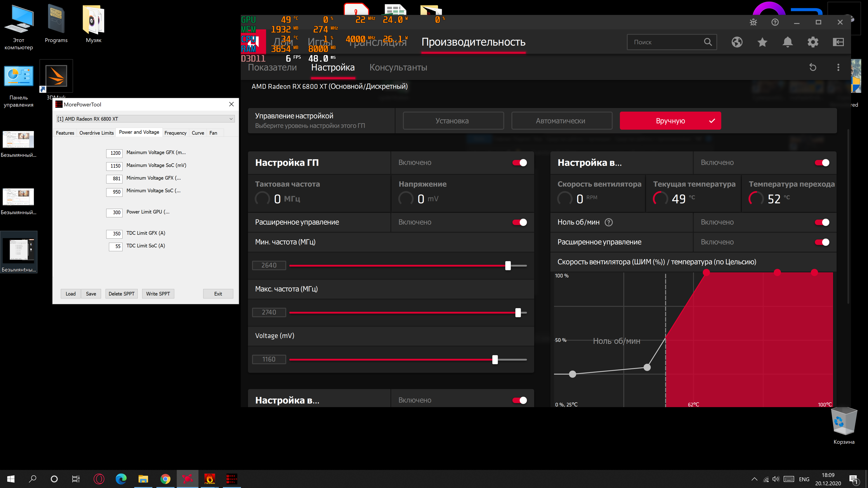This screenshot has height=488, width=868.
Task: Open the Frequency tab in MorePowerTool
Action: (175, 133)
